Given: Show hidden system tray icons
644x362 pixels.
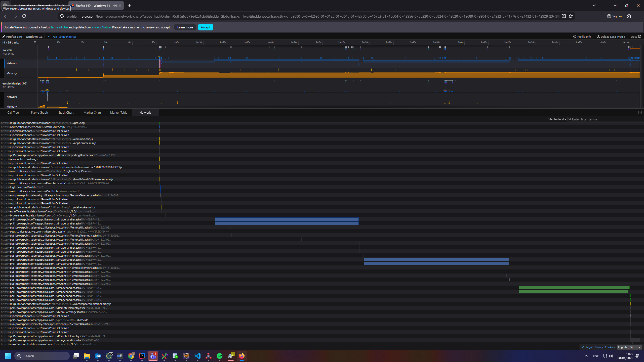Looking at the screenshot, I should (x=586, y=356).
